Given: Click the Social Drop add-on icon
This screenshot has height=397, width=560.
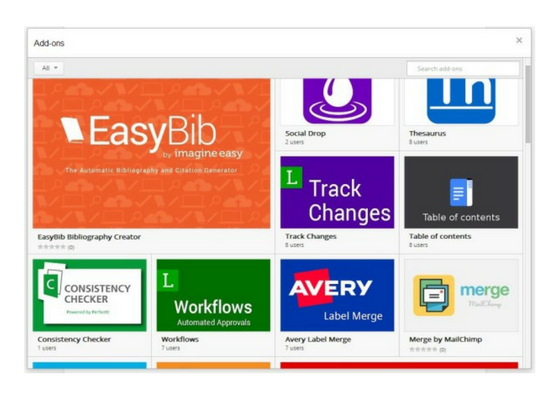Looking at the screenshot, I should [x=337, y=101].
